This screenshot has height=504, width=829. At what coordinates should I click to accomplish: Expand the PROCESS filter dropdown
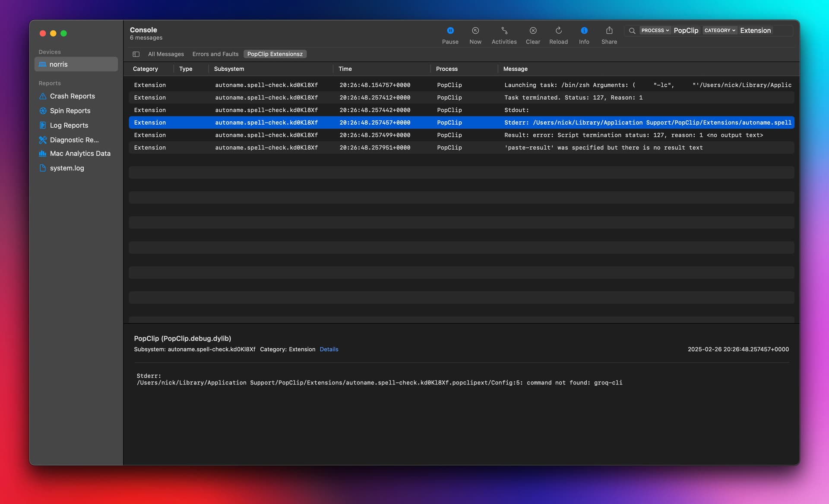(x=655, y=30)
